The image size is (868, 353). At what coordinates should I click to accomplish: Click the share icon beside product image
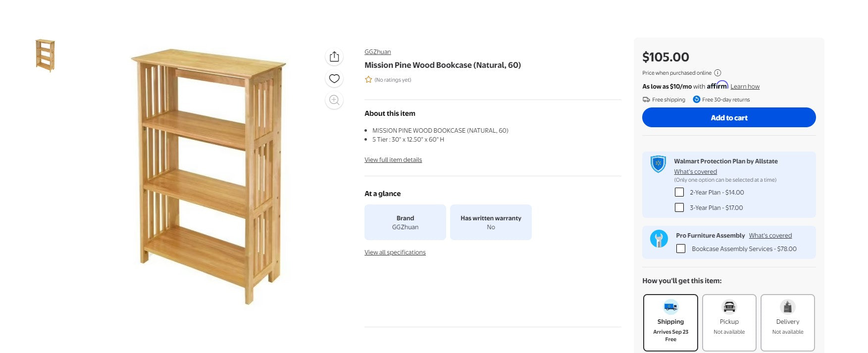point(334,56)
